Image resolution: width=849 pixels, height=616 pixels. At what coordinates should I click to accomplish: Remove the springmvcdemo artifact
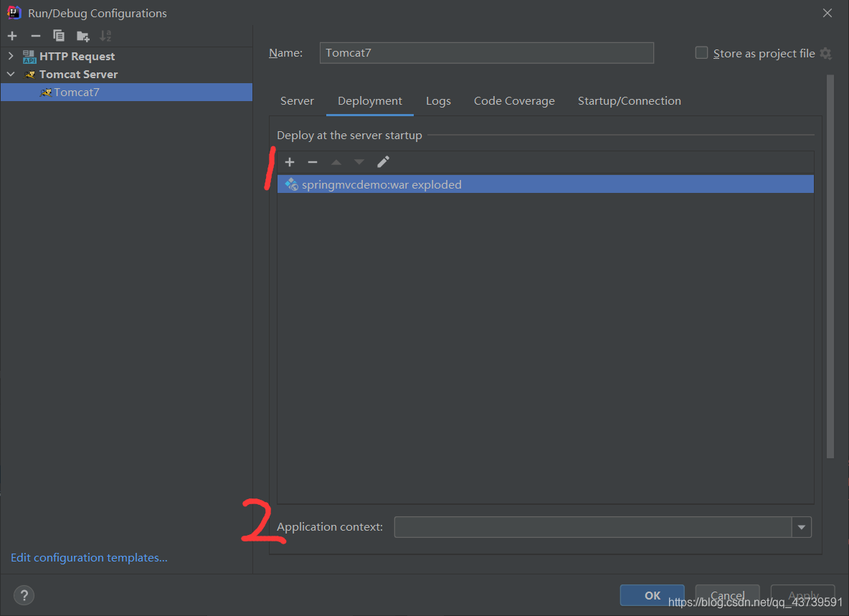(313, 161)
